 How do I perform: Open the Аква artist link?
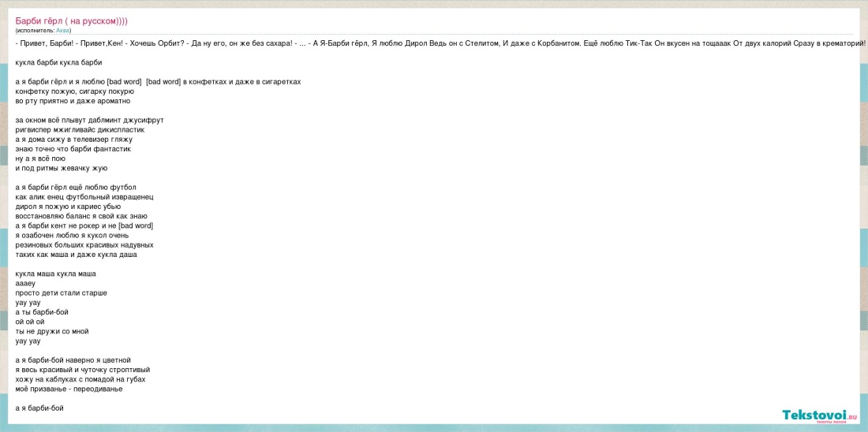tap(63, 30)
